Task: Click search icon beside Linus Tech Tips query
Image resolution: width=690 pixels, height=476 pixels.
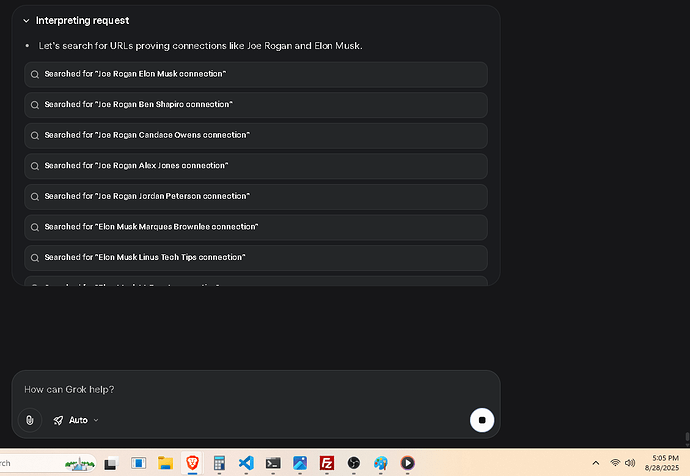Action: (35, 258)
